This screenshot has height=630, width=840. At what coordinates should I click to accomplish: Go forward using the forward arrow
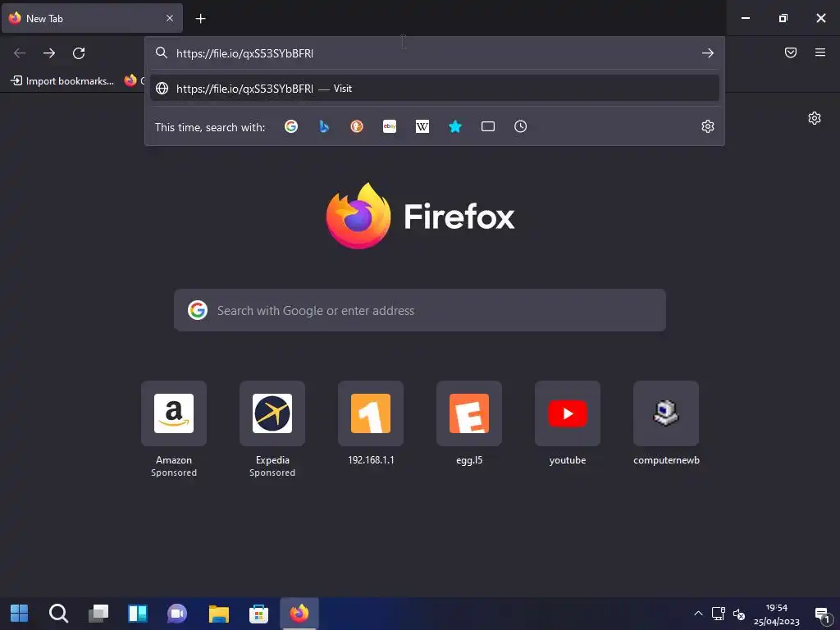click(x=49, y=53)
